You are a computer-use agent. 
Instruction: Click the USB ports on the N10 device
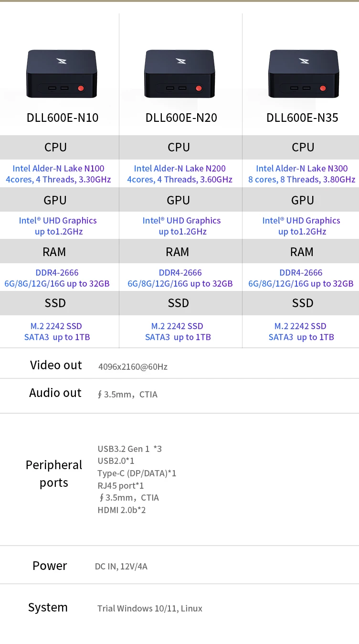[58, 88]
